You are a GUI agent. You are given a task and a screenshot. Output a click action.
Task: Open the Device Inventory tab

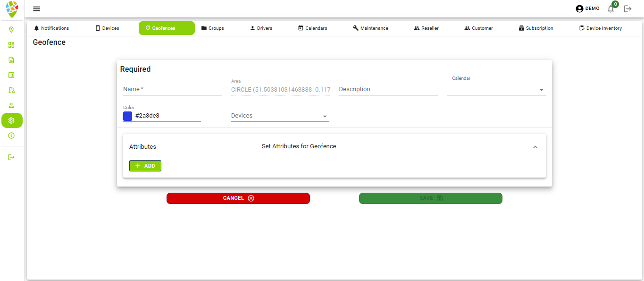[x=600, y=28]
